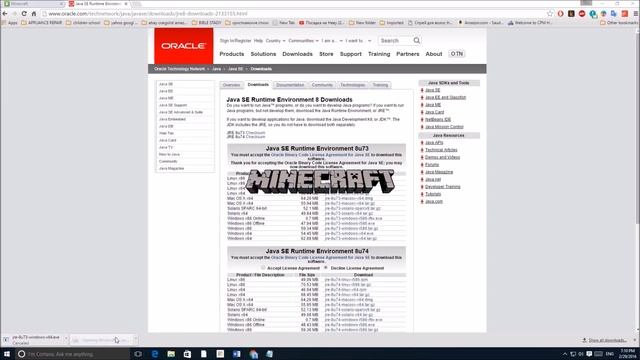Open Task View on the taskbar

pos(138,354)
